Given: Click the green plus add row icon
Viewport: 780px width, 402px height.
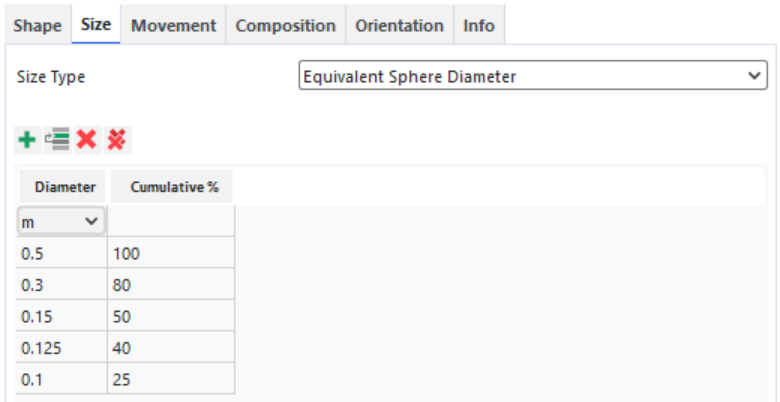Looking at the screenshot, I should click(27, 140).
